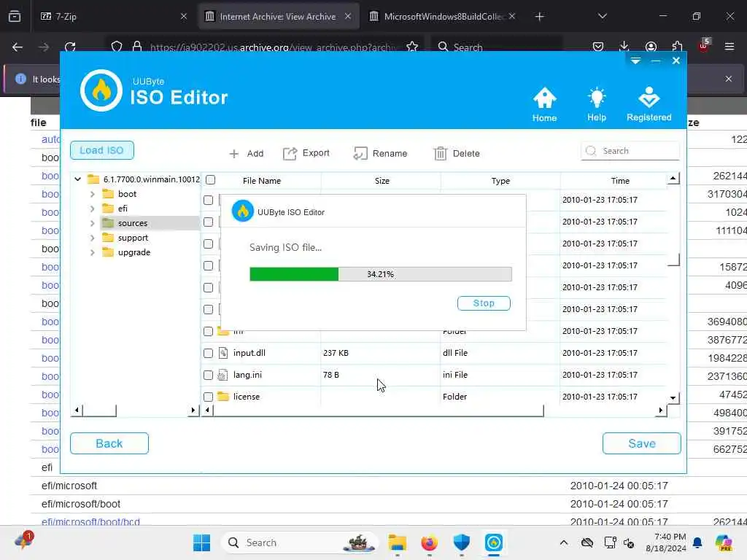
Task: Click the Firefox search box
Action: click(x=497, y=47)
